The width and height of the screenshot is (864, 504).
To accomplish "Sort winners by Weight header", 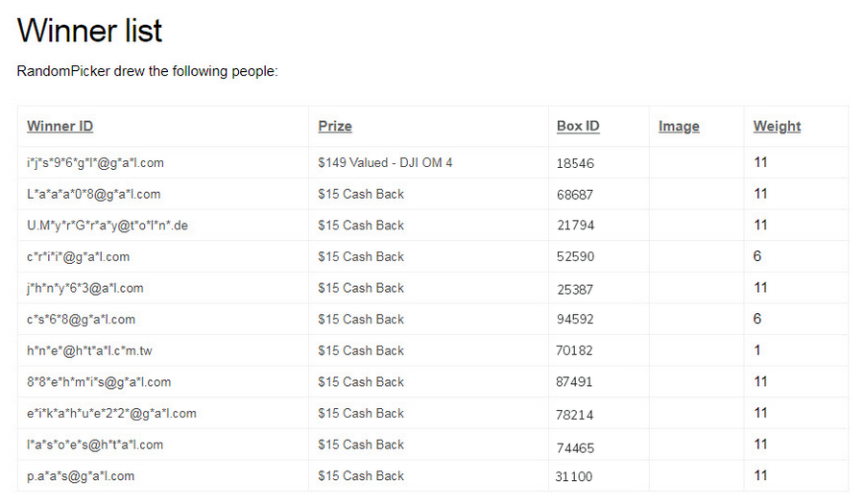I will pyautogui.click(x=777, y=126).
